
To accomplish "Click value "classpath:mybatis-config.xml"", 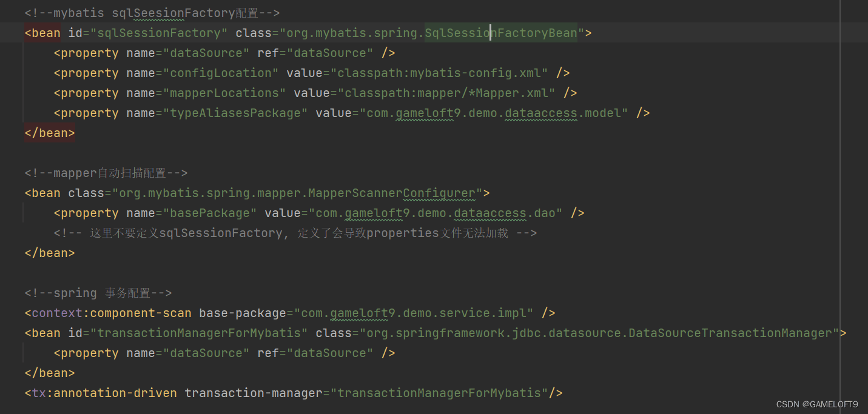I will click(x=439, y=73).
